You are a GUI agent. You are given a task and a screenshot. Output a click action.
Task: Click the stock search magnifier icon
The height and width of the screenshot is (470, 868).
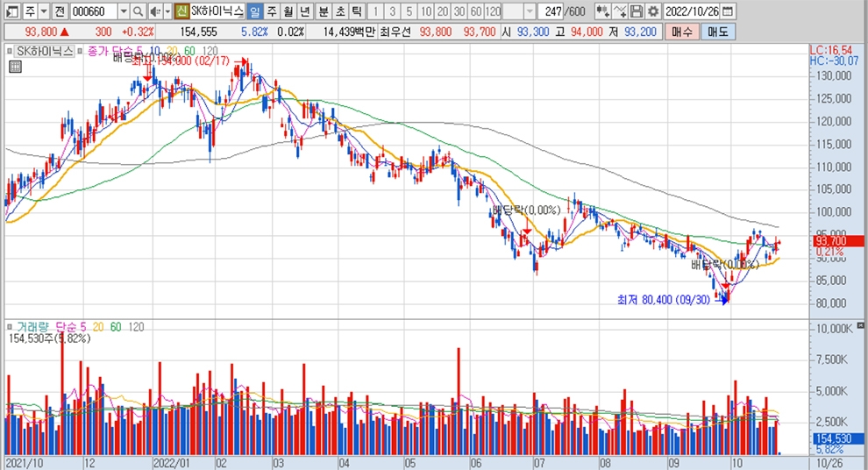(139, 11)
